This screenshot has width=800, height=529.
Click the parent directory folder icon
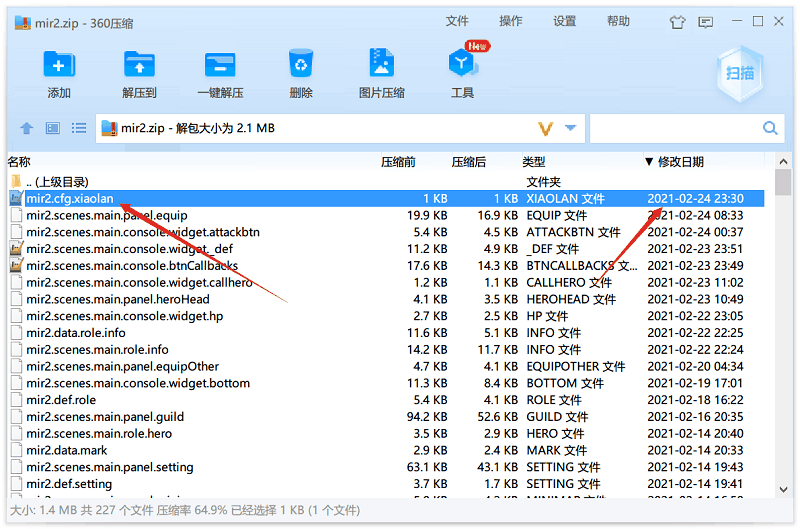pyautogui.click(x=16, y=182)
